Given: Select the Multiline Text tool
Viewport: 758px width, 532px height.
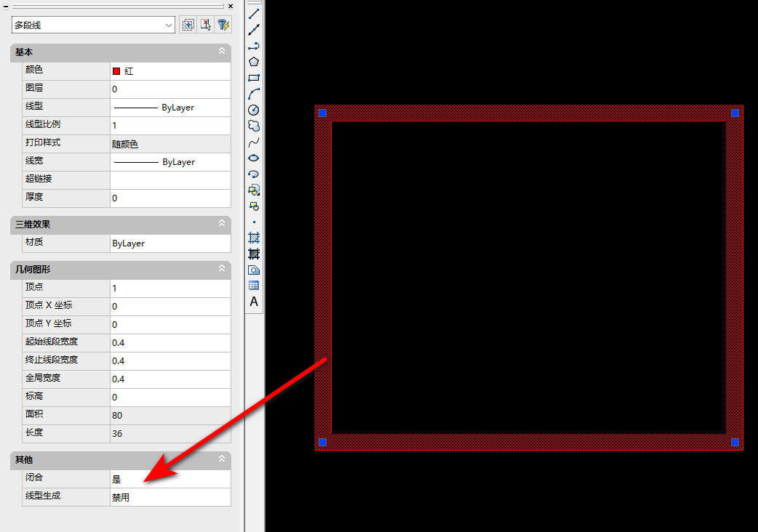Looking at the screenshot, I should tap(254, 301).
